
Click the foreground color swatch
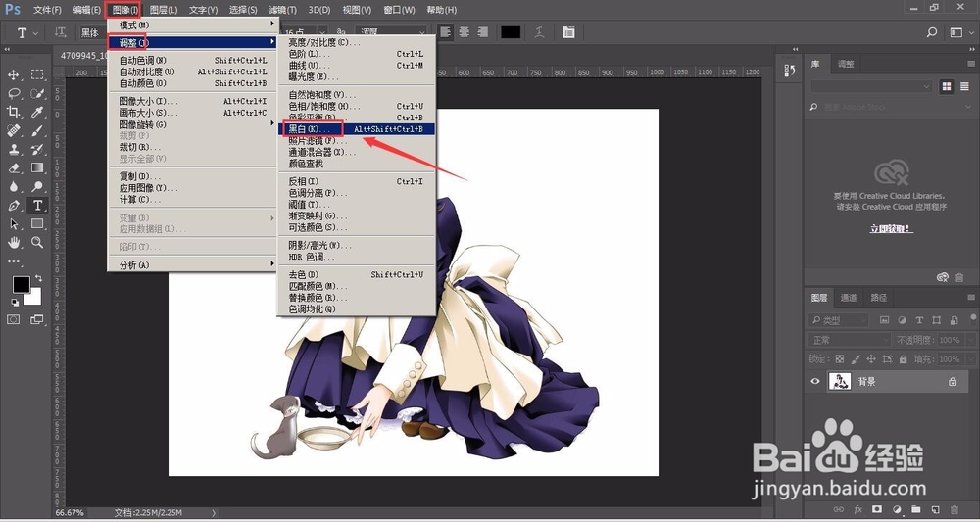click(21, 284)
